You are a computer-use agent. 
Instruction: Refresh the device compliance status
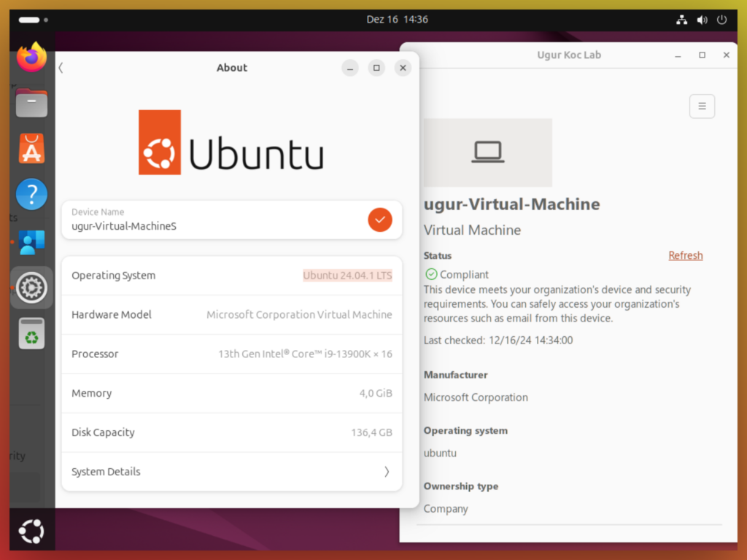(x=685, y=255)
